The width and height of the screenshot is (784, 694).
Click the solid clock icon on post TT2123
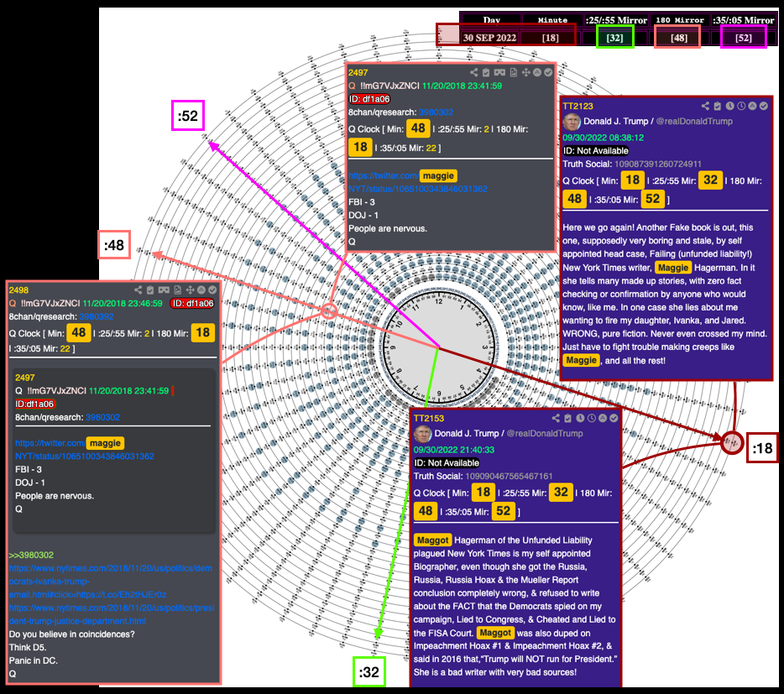730,106
